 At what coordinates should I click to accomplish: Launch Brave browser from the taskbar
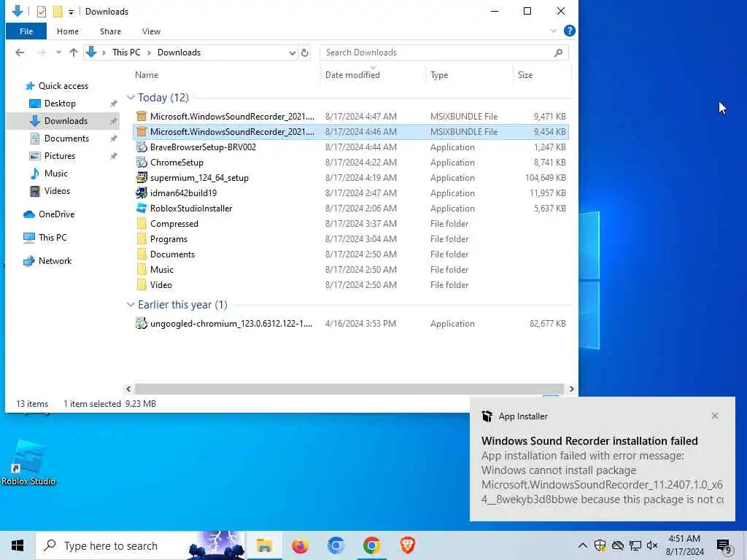(407, 545)
